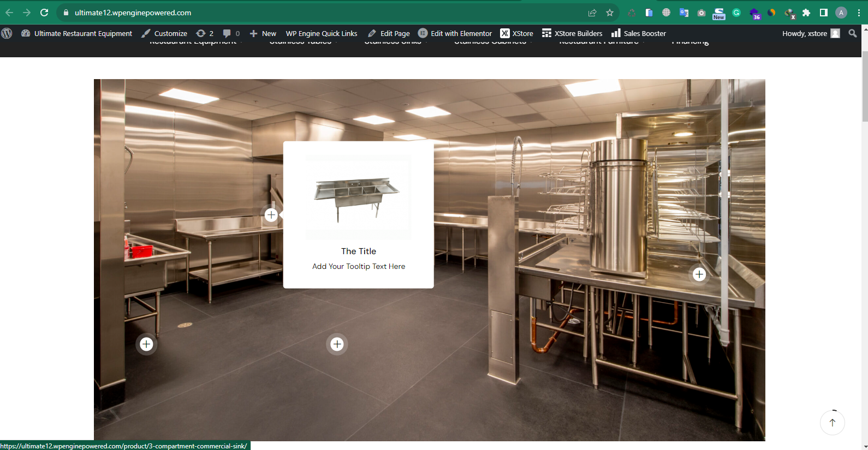The height and width of the screenshot is (450, 868).
Task: Go back using the browser back arrow
Action: coord(9,13)
